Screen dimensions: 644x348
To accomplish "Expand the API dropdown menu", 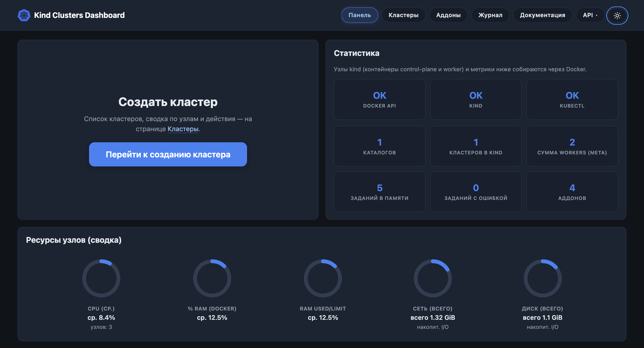I will [x=590, y=15].
